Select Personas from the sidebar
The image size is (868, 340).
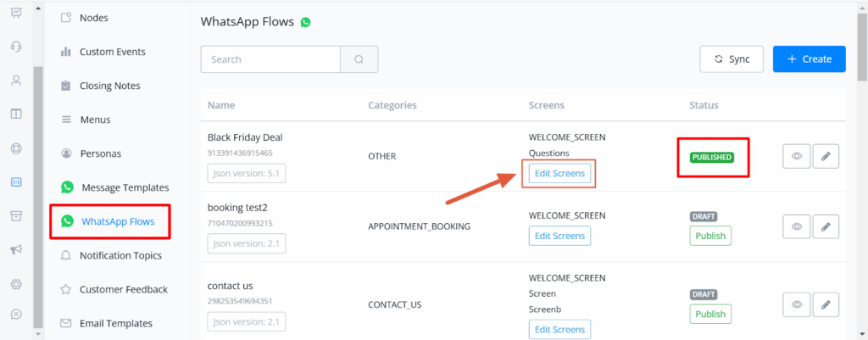pos(101,153)
